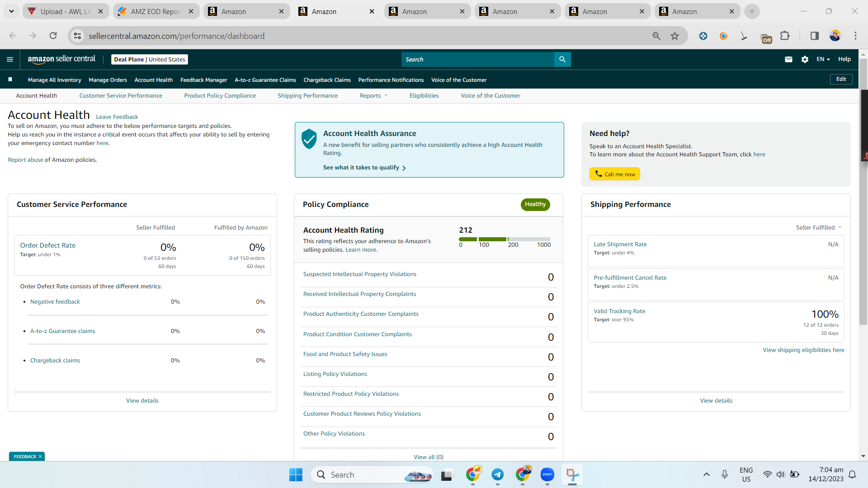Open Chargeback claims metric link
Viewport: 868px width, 488px height.
point(55,360)
